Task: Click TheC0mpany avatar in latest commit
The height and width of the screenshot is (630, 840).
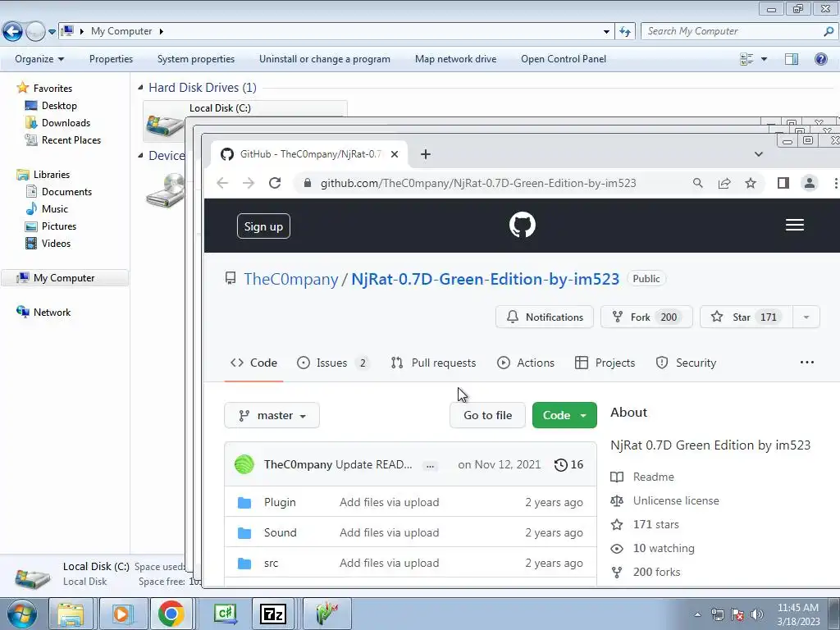Action: (244, 464)
